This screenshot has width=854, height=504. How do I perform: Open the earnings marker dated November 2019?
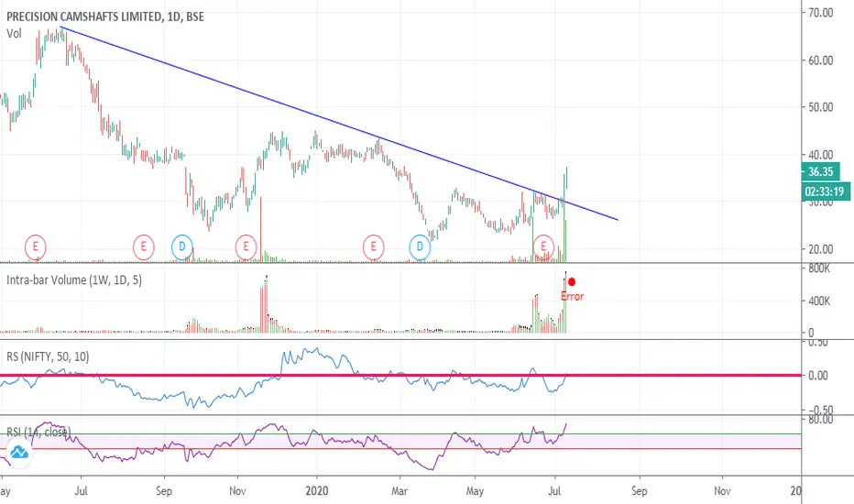coord(246,247)
